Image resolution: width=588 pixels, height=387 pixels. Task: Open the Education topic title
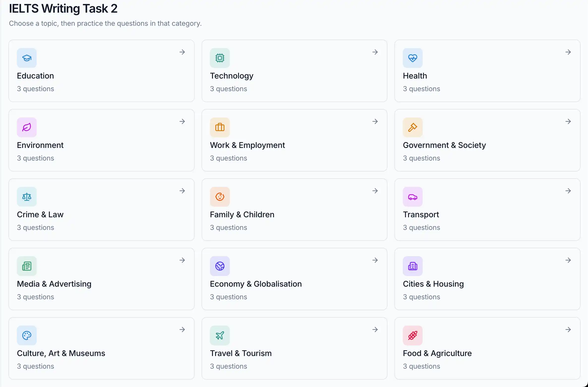35,76
